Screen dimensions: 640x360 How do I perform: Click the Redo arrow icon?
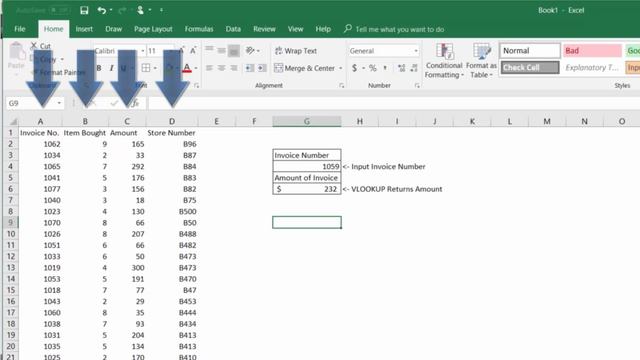click(123, 10)
